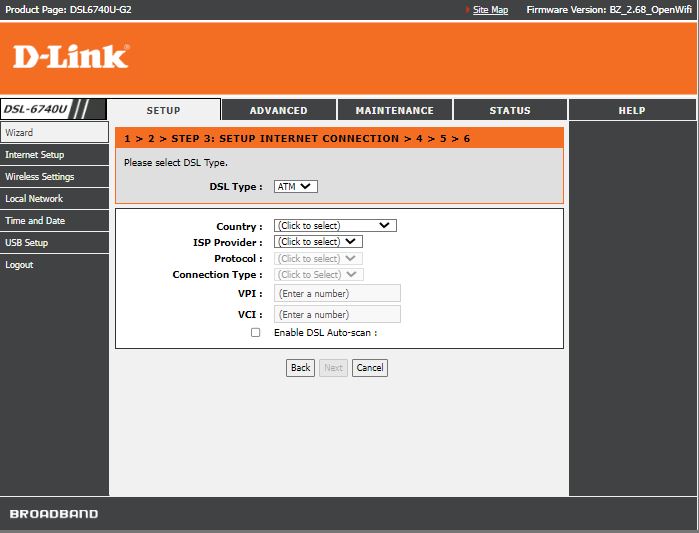Open Wireless Settings in the sidebar

pos(54,176)
